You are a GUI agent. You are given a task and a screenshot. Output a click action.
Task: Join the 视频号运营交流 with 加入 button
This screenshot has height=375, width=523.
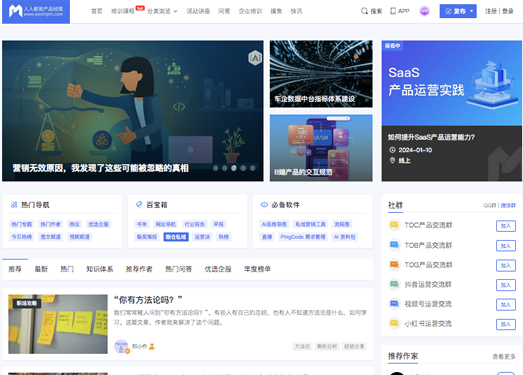tap(506, 304)
